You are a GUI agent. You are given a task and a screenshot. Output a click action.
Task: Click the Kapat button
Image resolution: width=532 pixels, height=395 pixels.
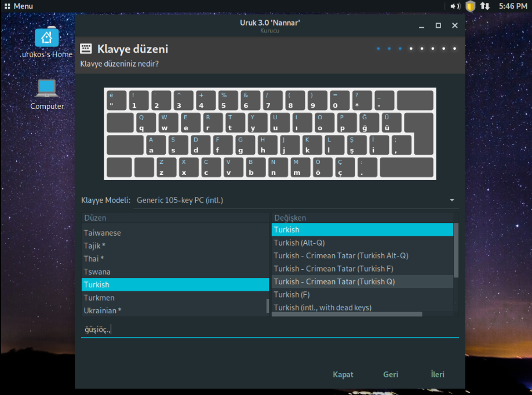coord(342,374)
